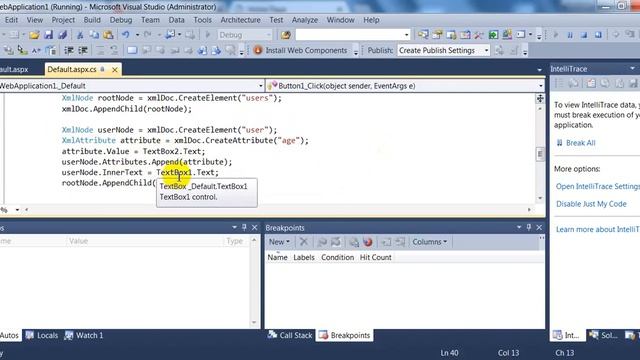
Task: Switch to the Call Stack tab
Action: [x=290, y=335]
